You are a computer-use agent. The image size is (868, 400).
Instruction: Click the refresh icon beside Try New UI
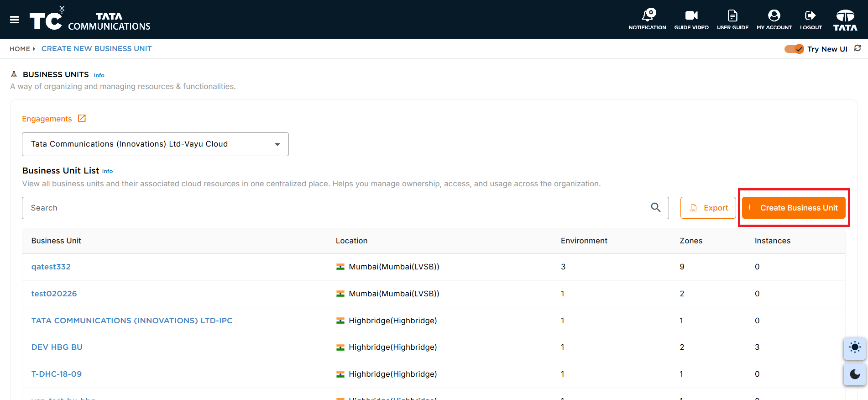[858, 48]
